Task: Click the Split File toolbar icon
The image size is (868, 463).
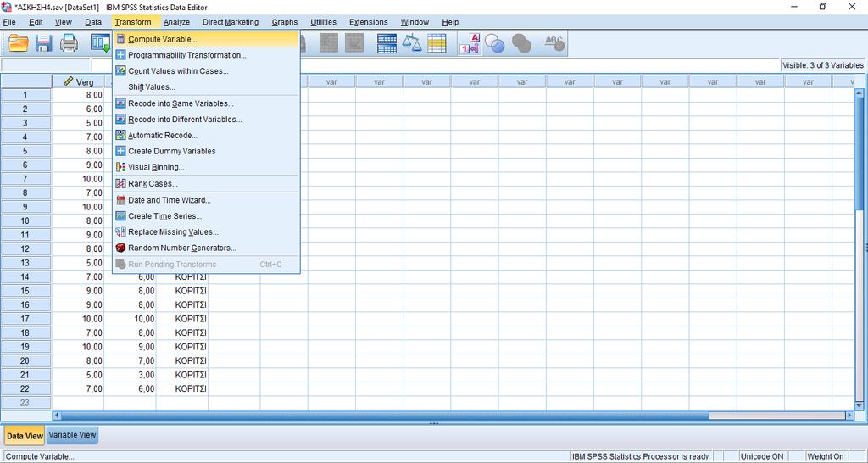Action: point(387,43)
